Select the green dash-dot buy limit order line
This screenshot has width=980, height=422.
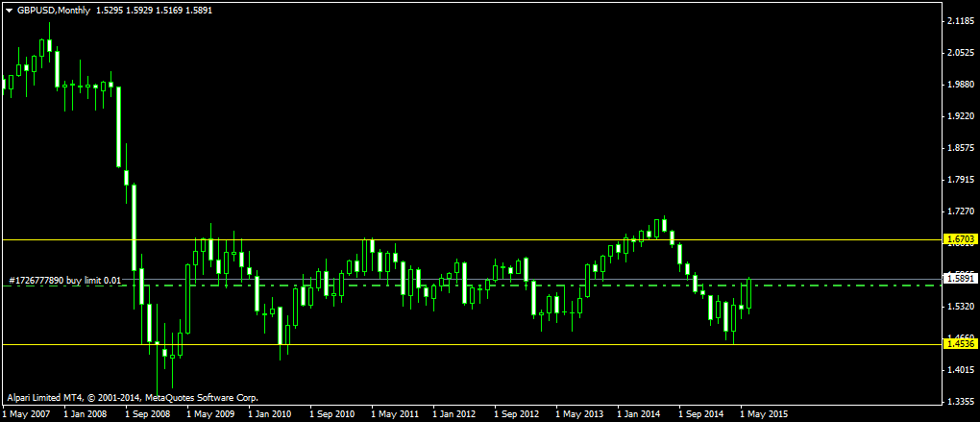click(471, 285)
